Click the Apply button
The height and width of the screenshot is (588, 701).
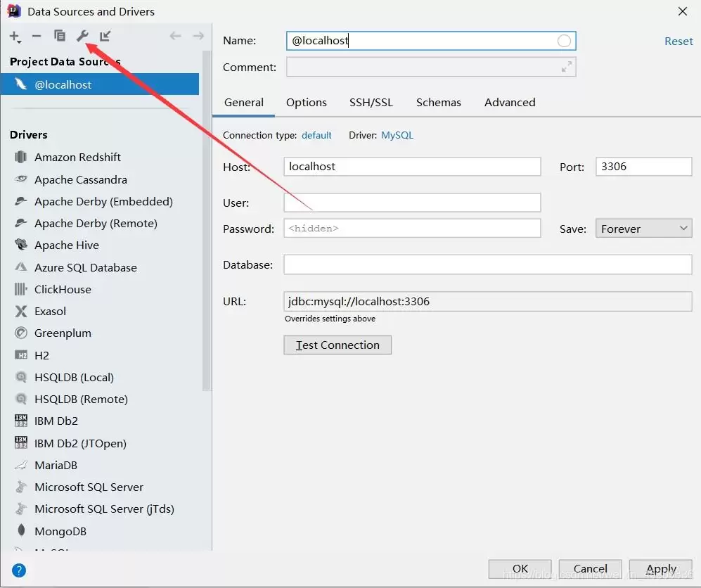(661, 569)
